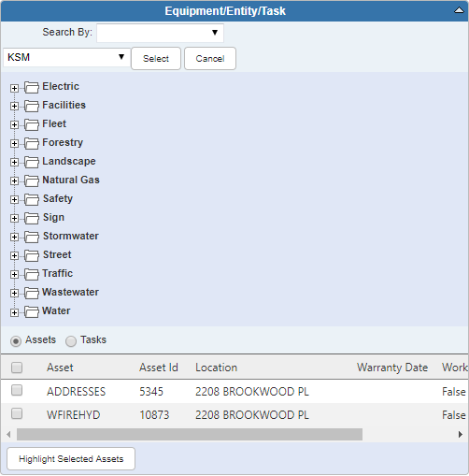Collapse the Equipment/Entity/Task panel arrow

pos(459,10)
